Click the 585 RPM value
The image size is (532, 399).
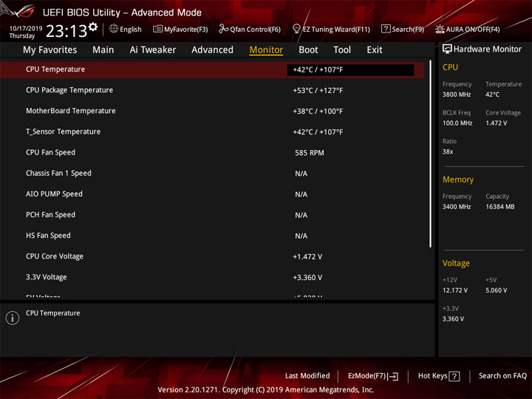tap(310, 153)
